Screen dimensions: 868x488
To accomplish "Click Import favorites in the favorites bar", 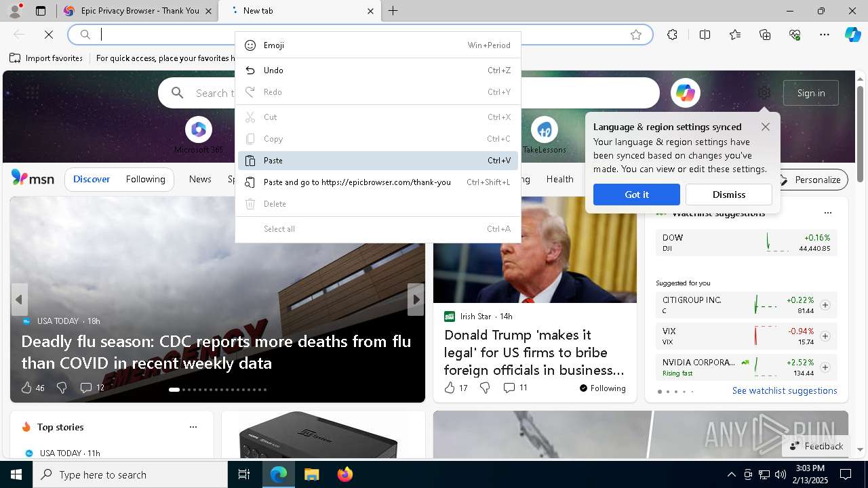I will (46, 58).
